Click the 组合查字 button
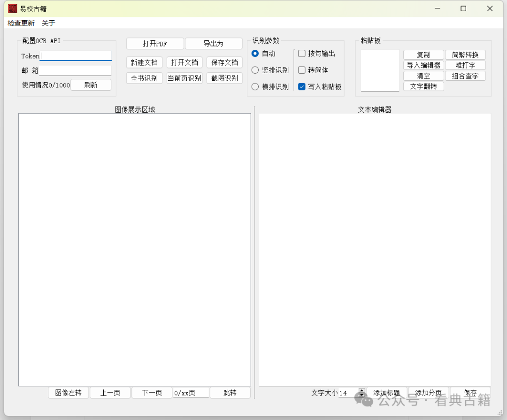The image size is (507, 420). pos(465,76)
